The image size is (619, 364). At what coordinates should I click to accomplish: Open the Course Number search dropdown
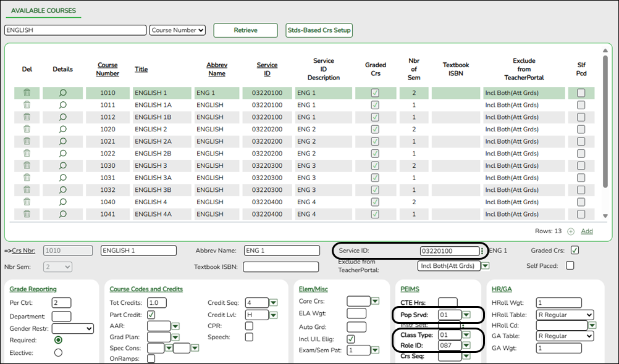177,30
